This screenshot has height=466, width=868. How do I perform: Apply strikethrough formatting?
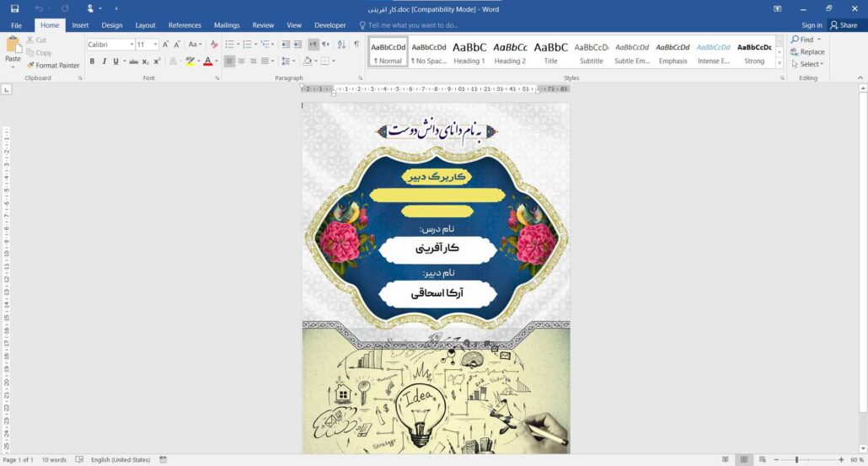point(134,62)
